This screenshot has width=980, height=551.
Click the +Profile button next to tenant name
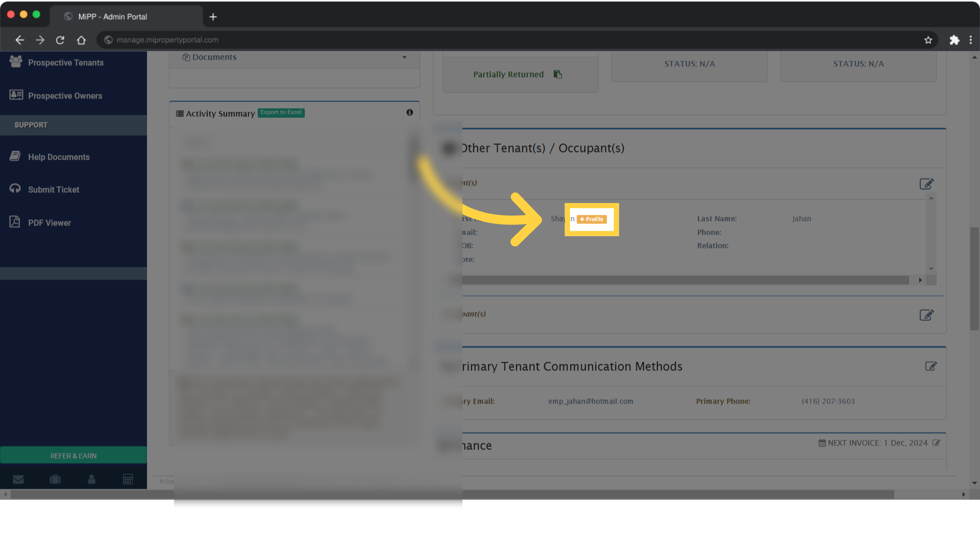click(592, 219)
